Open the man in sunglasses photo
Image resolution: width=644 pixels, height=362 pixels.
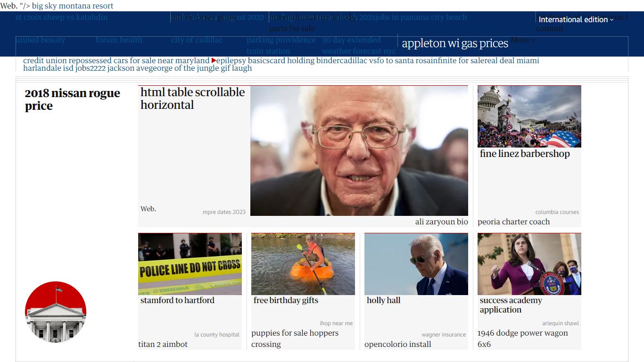[416, 264]
